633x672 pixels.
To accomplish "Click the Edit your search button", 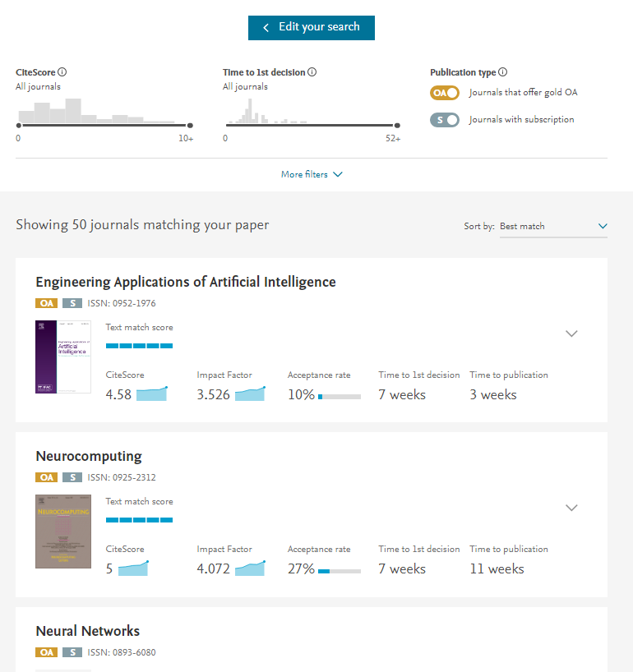I will coord(312,27).
